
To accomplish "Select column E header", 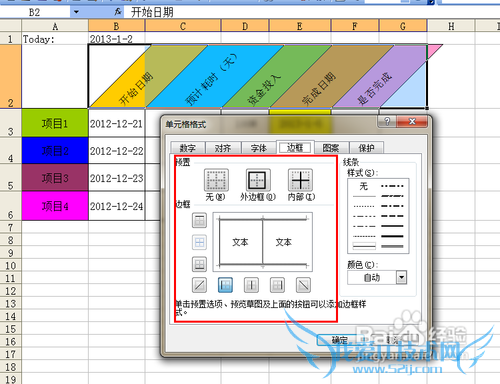I will [x=300, y=26].
